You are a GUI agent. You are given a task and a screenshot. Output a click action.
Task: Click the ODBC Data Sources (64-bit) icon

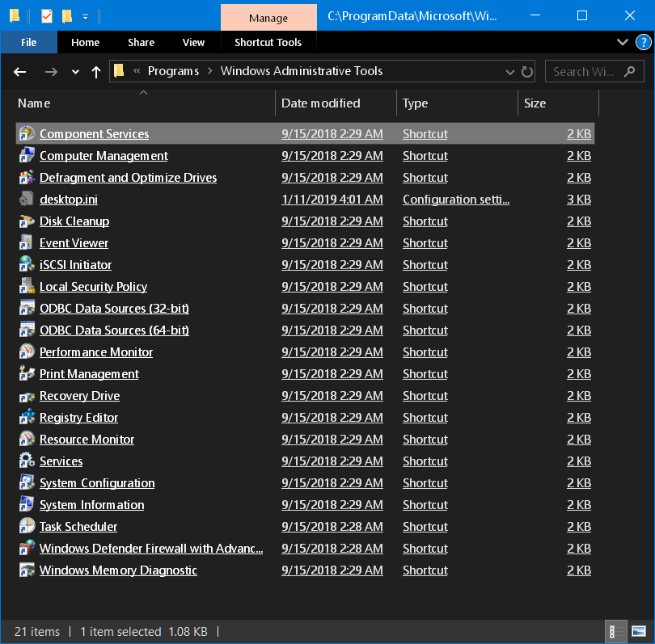click(27, 330)
